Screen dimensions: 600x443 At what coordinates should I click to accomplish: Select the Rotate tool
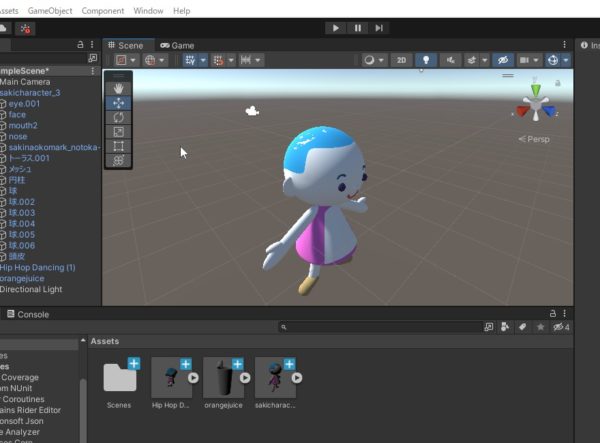(119, 117)
